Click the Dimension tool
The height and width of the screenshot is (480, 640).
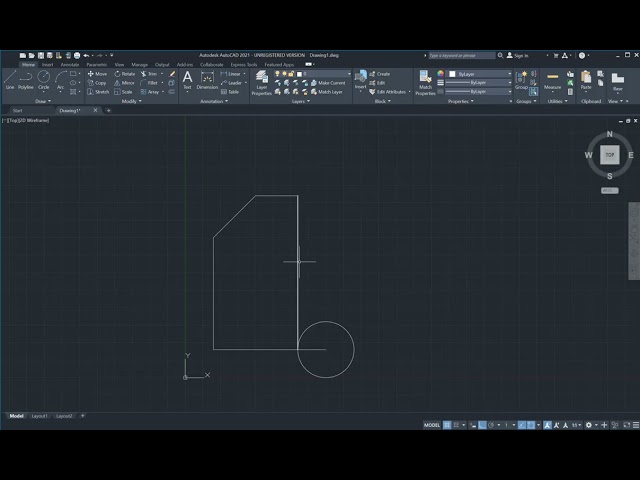tap(207, 80)
